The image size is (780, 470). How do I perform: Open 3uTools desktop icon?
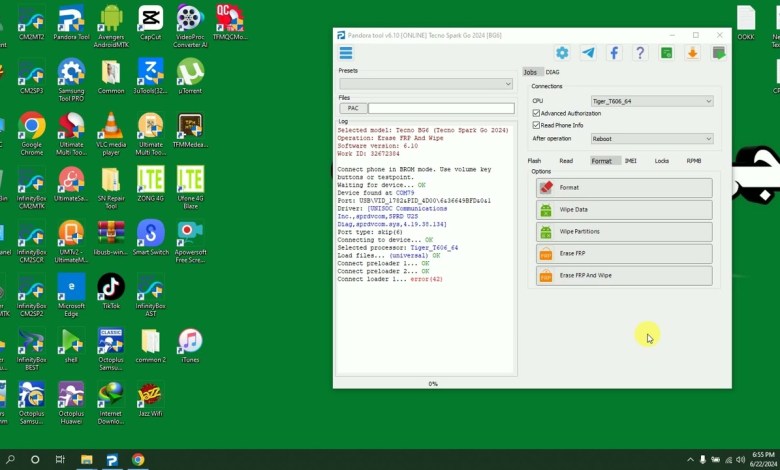[x=150, y=77]
